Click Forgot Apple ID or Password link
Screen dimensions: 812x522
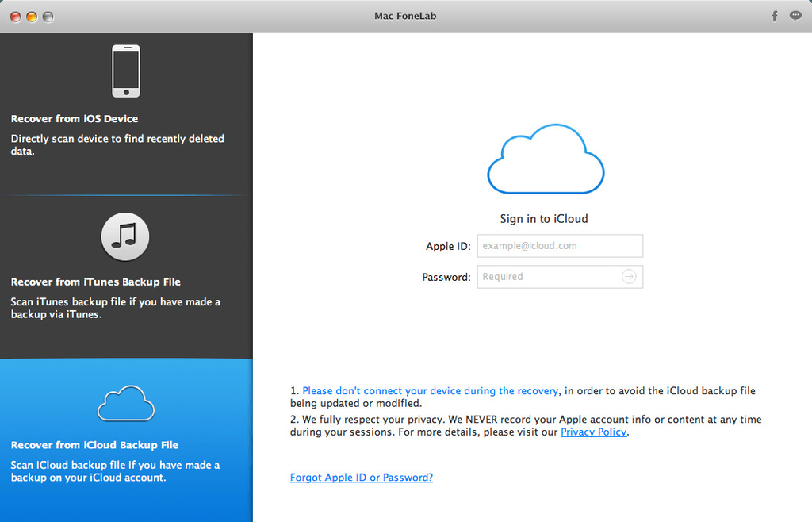(x=362, y=478)
